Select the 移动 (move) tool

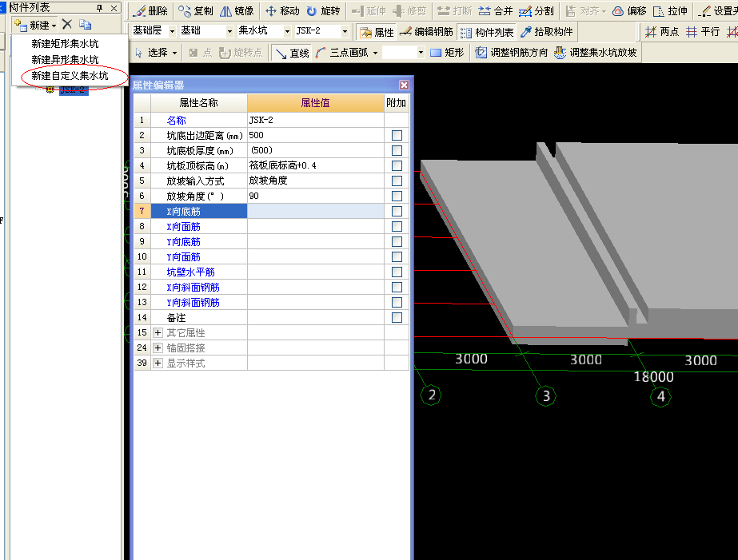click(x=282, y=11)
